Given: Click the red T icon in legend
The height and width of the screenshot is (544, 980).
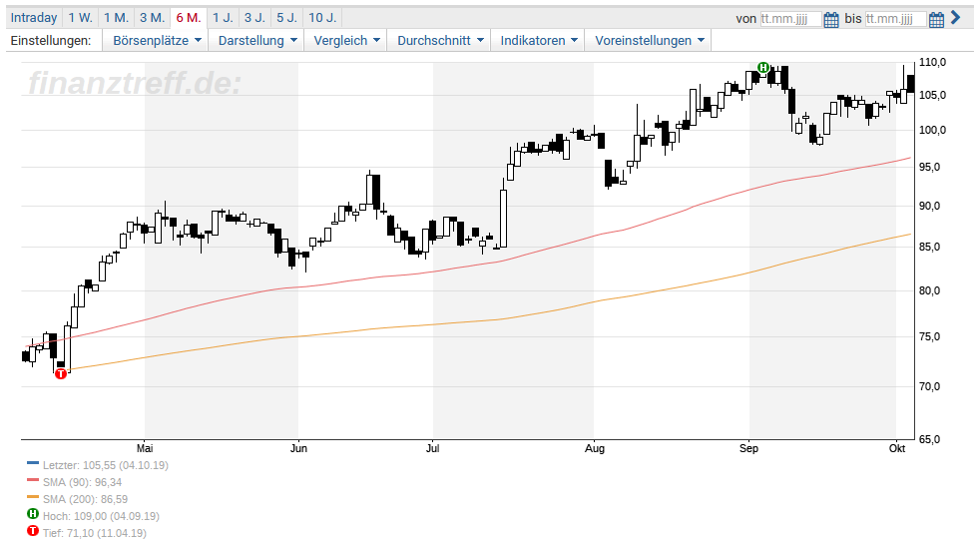Looking at the screenshot, I should click(x=33, y=531).
